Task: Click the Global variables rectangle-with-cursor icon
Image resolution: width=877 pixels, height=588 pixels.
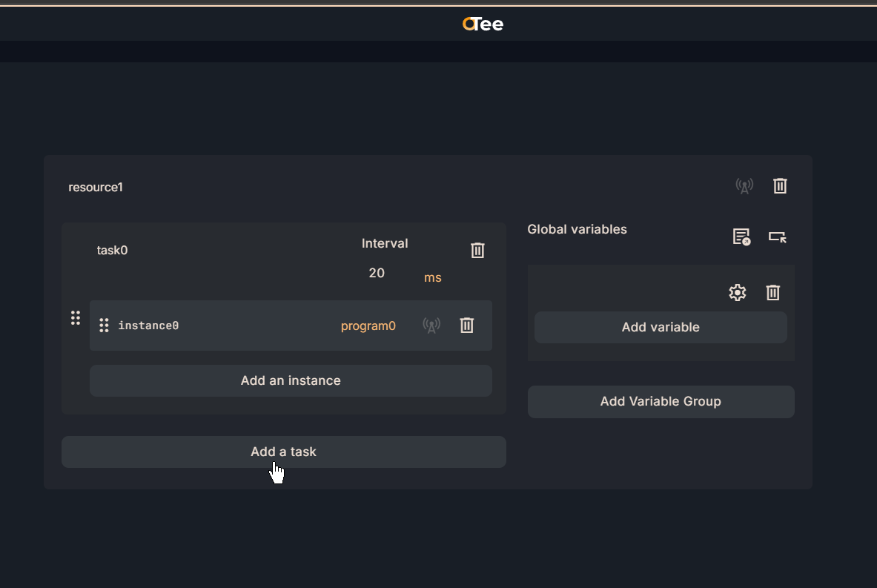Action: pyautogui.click(x=777, y=237)
